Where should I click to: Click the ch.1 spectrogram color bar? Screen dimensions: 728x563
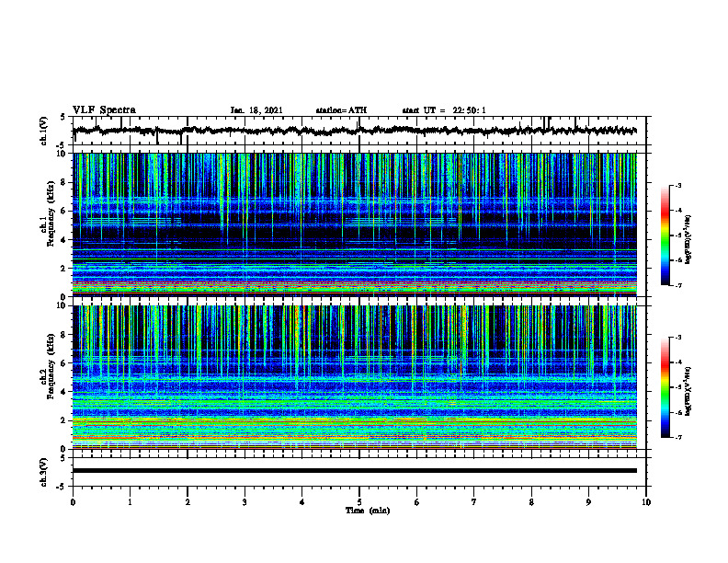(x=665, y=236)
